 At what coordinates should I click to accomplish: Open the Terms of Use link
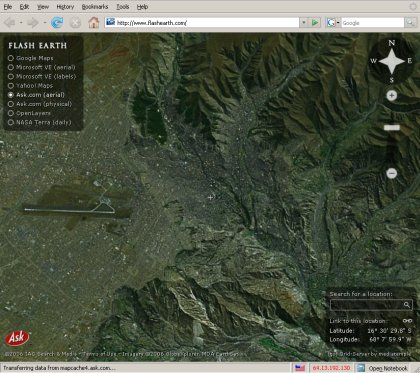[x=100, y=354]
